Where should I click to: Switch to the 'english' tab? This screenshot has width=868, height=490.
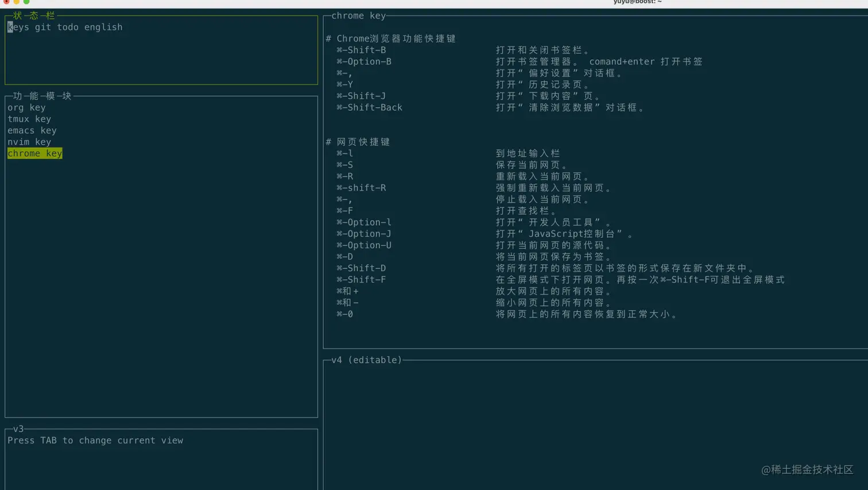click(x=103, y=27)
